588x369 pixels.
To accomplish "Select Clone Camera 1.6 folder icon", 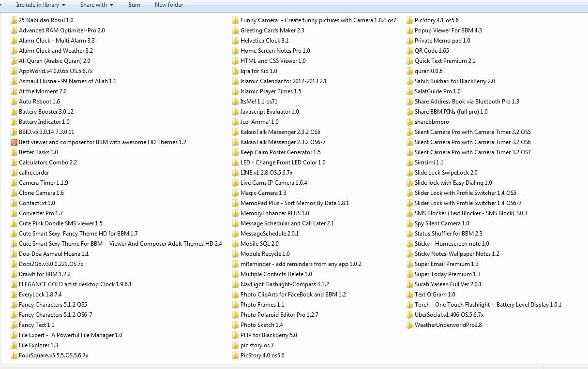I will click(14, 193).
